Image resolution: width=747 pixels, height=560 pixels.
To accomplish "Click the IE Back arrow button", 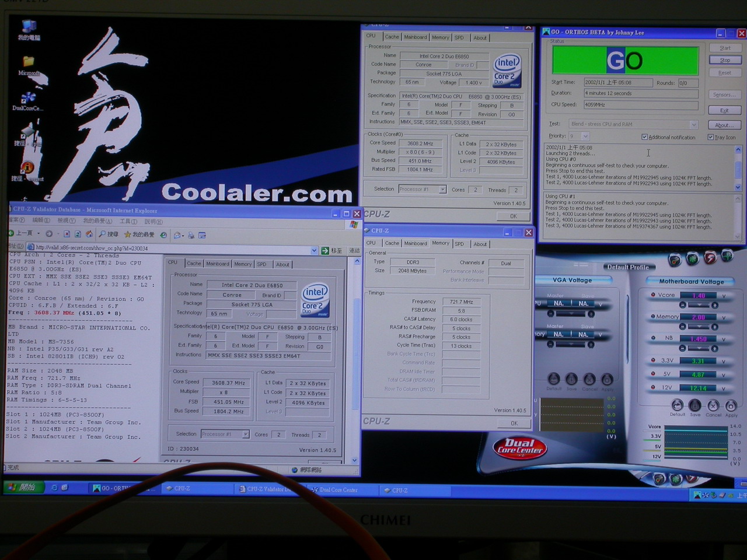I will (20, 233).
